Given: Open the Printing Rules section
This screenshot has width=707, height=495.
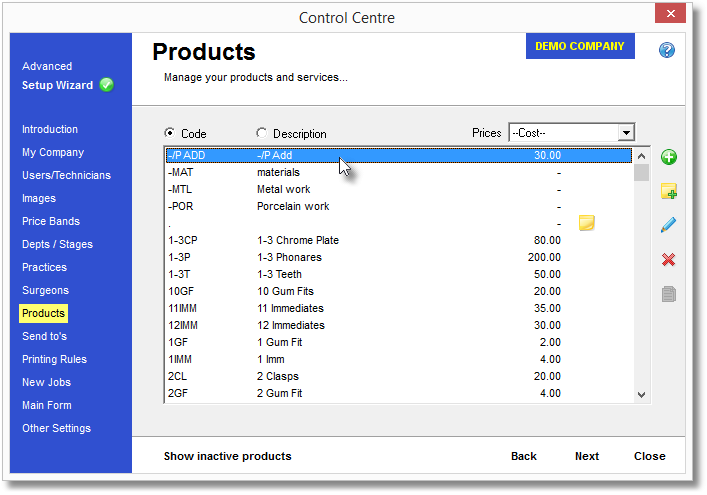Looking at the screenshot, I should coord(55,359).
